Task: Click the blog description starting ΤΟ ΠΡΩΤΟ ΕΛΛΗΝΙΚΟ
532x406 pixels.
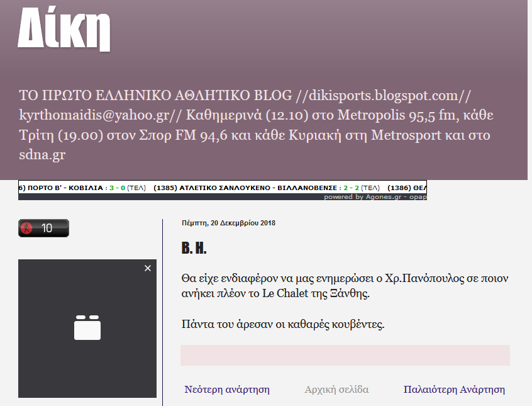Action: point(256,125)
